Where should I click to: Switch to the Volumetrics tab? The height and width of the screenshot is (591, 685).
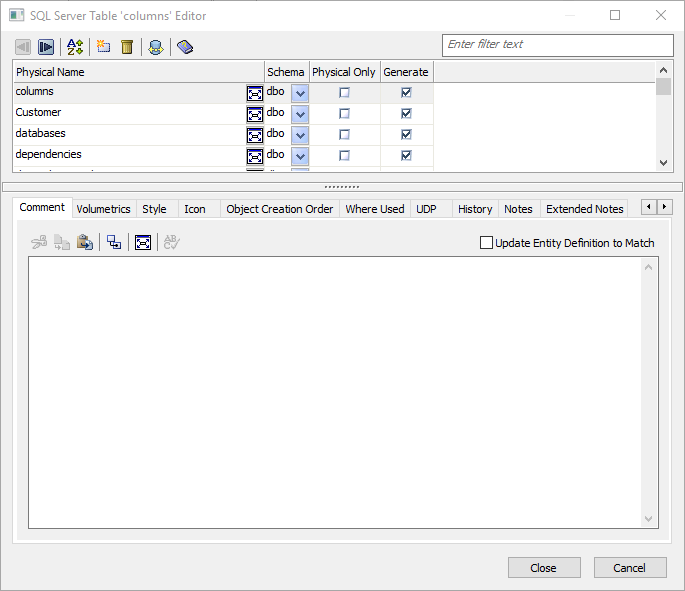tap(103, 209)
